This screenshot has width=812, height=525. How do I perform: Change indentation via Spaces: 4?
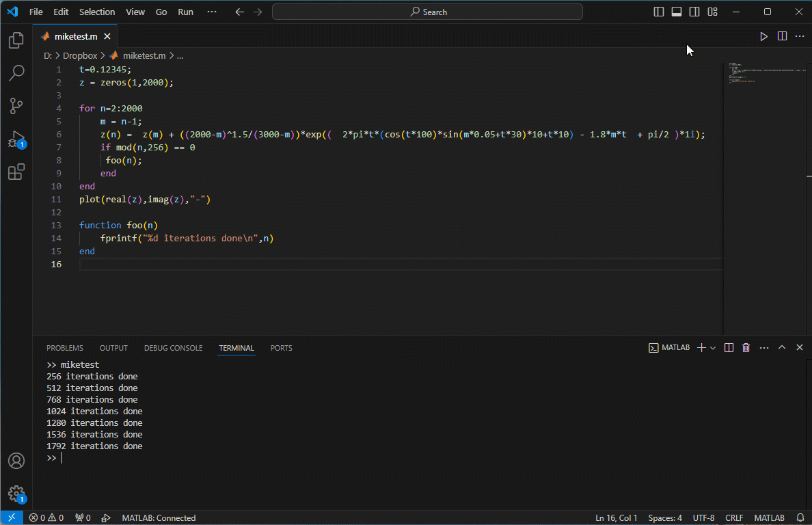[x=665, y=517]
